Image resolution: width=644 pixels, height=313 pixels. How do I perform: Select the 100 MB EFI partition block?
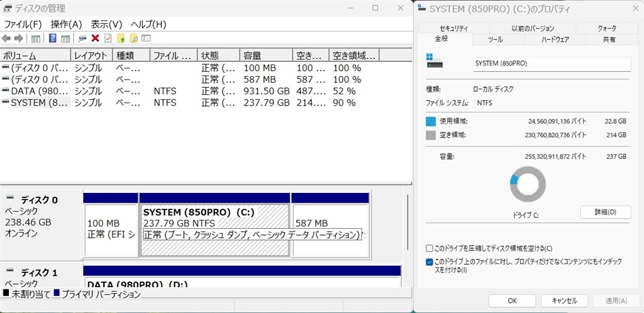tap(111, 225)
